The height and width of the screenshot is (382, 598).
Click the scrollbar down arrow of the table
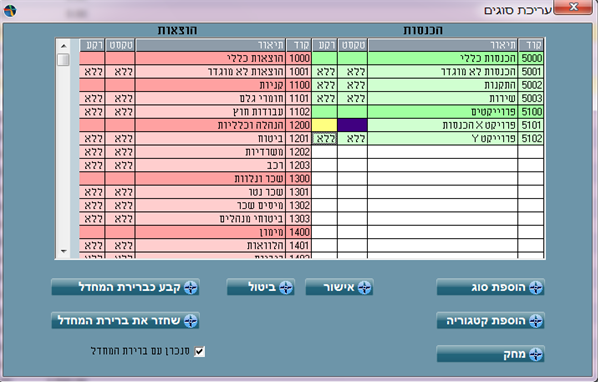63,251
